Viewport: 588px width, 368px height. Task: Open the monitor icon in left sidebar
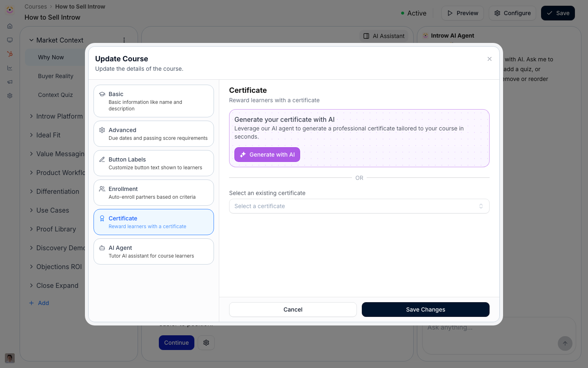(10, 40)
